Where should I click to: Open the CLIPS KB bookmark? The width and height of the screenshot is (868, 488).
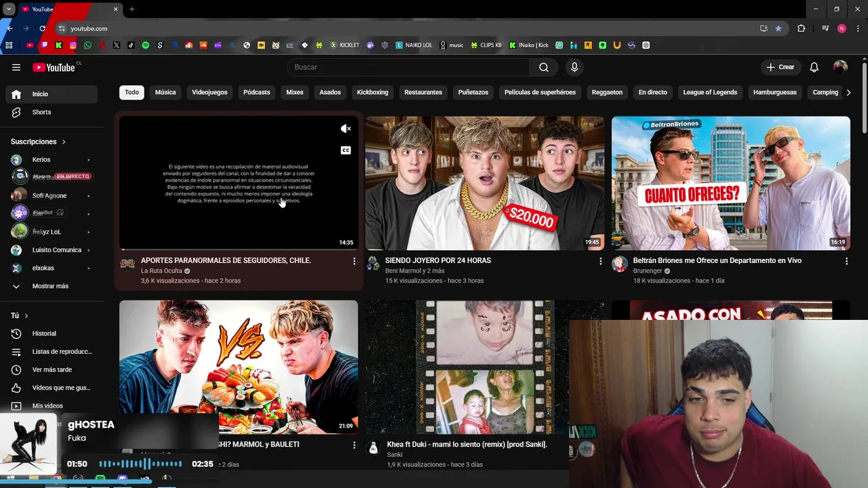(x=487, y=45)
